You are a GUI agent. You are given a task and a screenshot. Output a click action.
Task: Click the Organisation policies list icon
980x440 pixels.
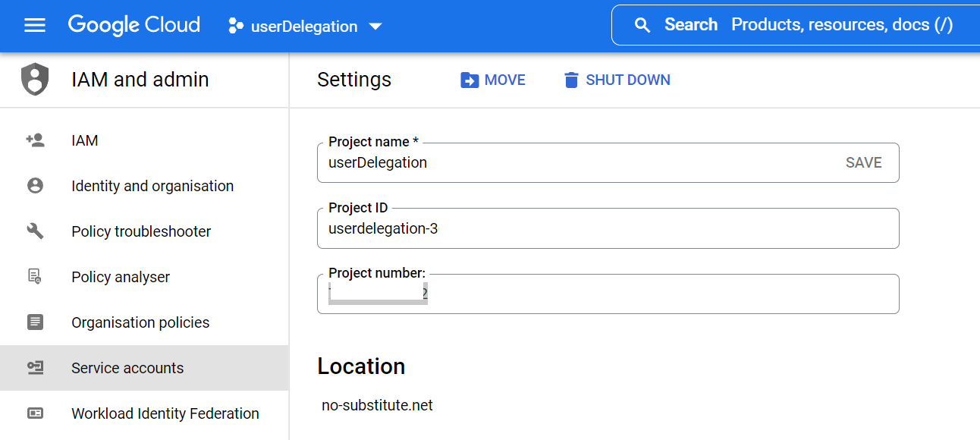coord(35,322)
